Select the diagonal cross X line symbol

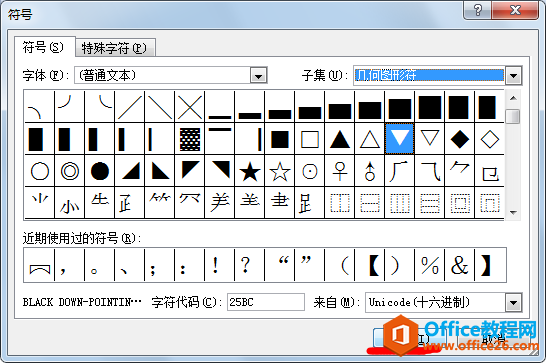(x=190, y=107)
